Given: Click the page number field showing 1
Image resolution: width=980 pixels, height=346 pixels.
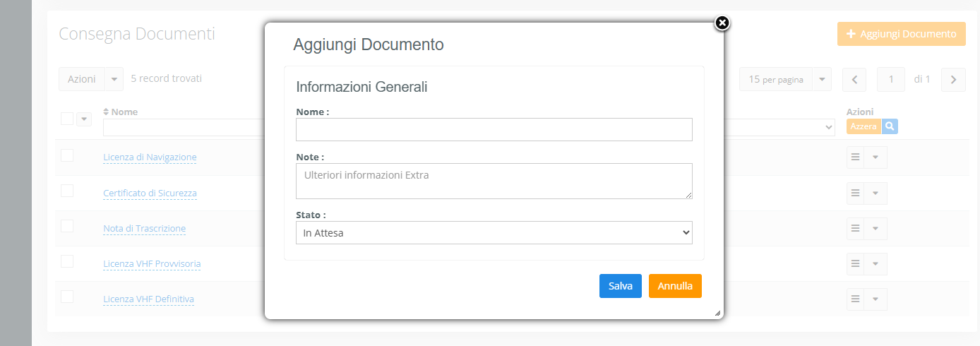Looking at the screenshot, I should [891, 79].
